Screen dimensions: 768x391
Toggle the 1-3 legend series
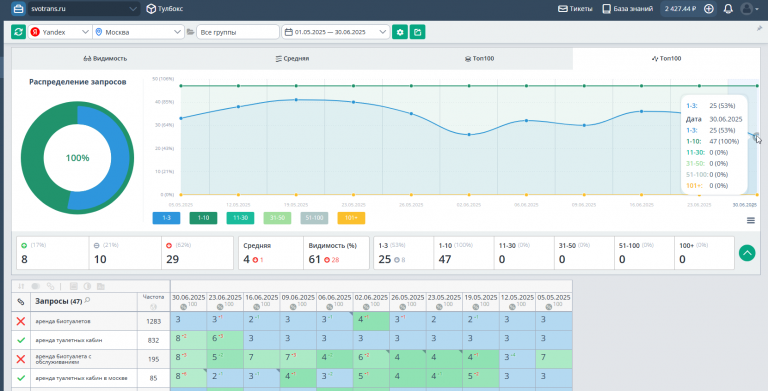[167, 218]
